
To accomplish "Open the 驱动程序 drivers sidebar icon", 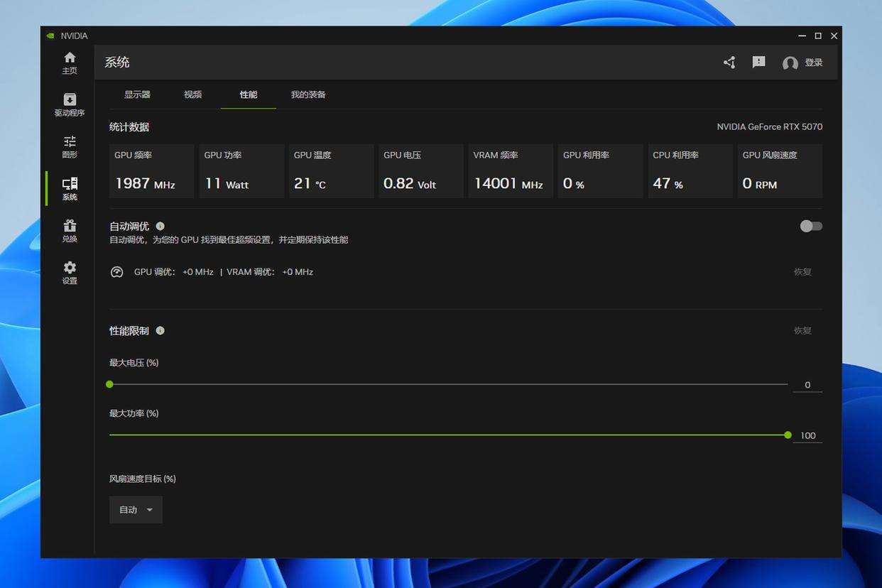I will coord(70,104).
